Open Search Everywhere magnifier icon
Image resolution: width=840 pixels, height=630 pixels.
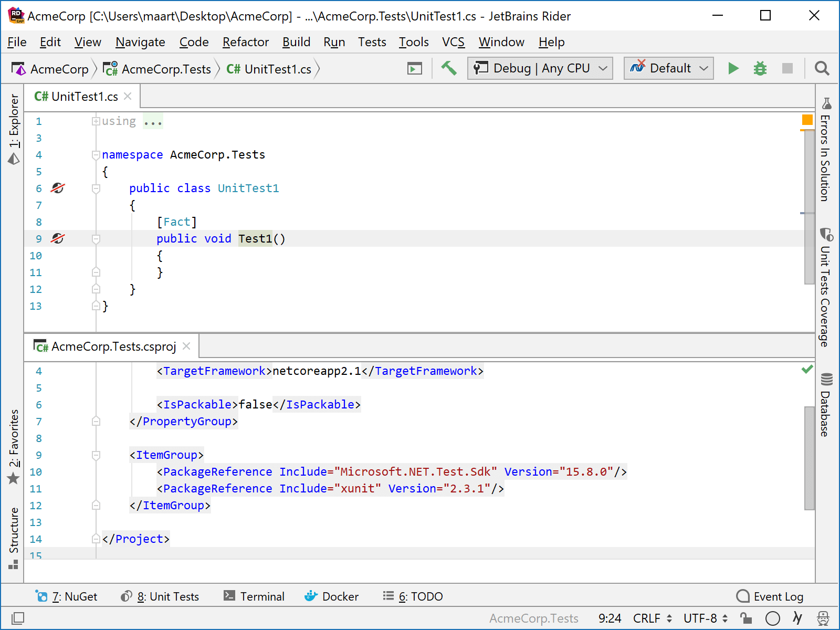click(x=822, y=68)
